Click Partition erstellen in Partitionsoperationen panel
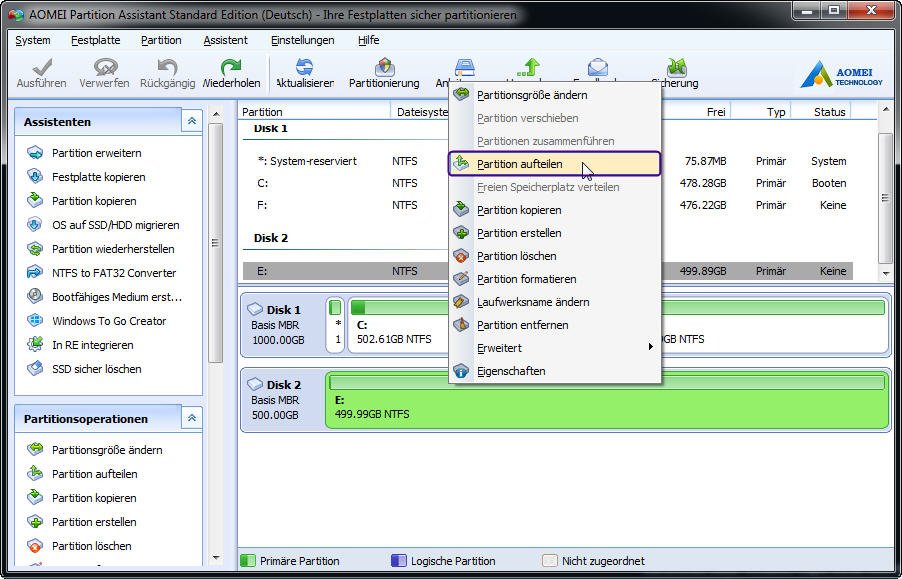The image size is (902, 579). [82, 523]
